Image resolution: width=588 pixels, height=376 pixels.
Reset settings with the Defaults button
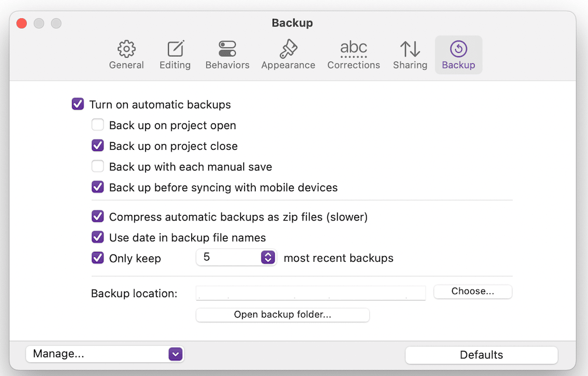[x=481, y=355]
